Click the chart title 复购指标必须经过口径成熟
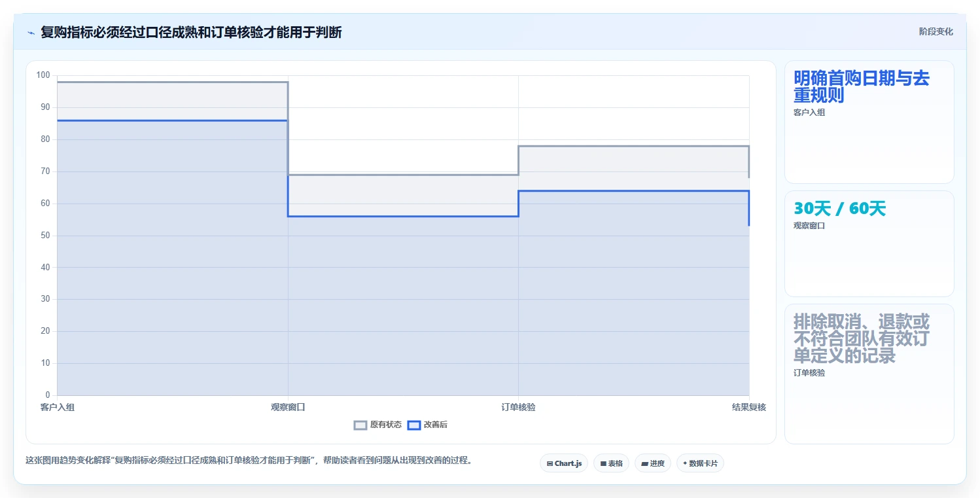The width and height of the screenshot is (980, 498). click(191, 32)
